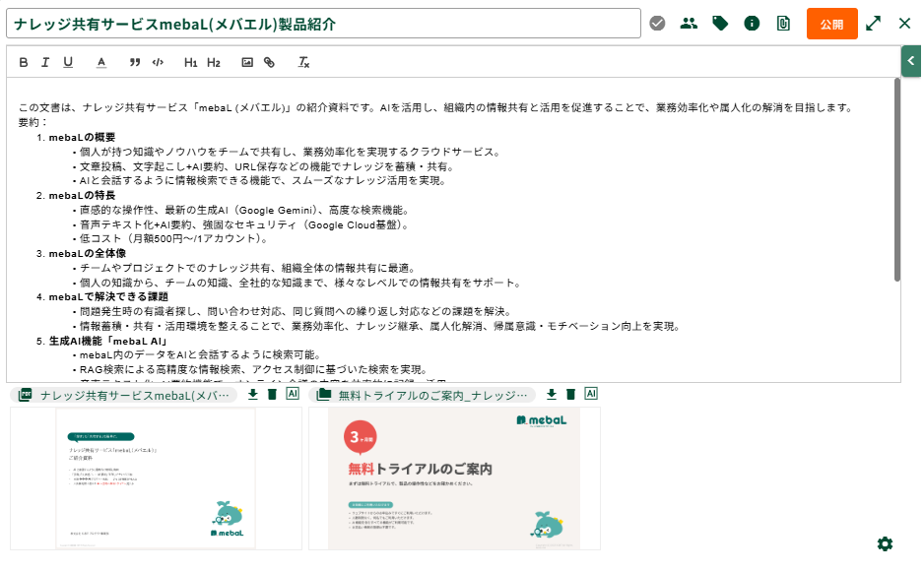
Task: Click the heading 'mebaLの特長'
Action: pos(82,196)
